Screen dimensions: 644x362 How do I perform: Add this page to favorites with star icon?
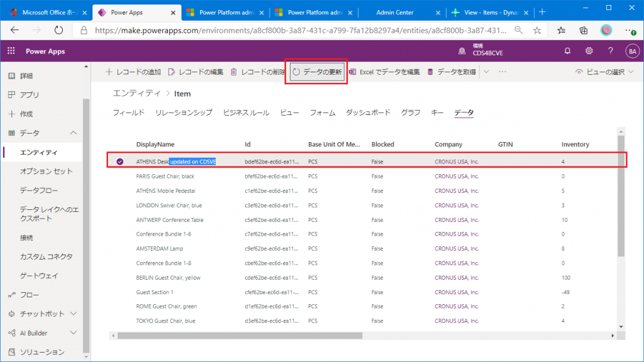pos(537,30)
